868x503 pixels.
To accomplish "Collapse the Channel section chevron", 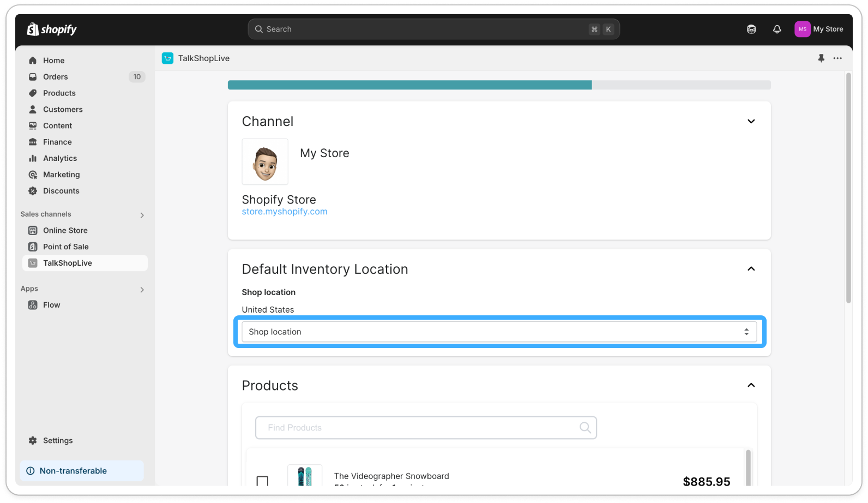I will [751, 121].
